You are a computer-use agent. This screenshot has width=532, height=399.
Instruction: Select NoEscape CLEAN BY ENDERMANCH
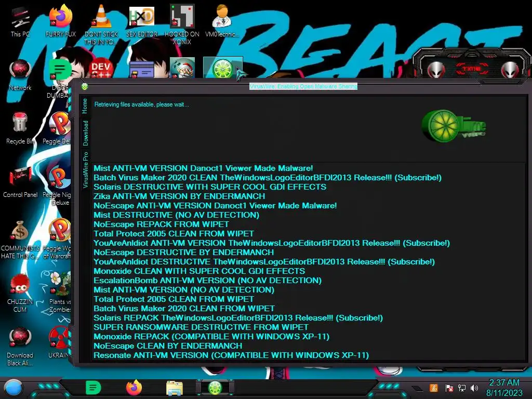click(168, 346)
